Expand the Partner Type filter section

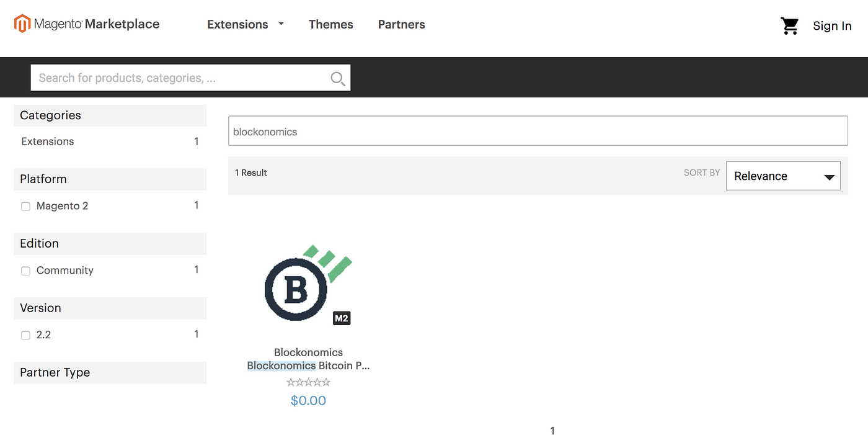(110, 372)
